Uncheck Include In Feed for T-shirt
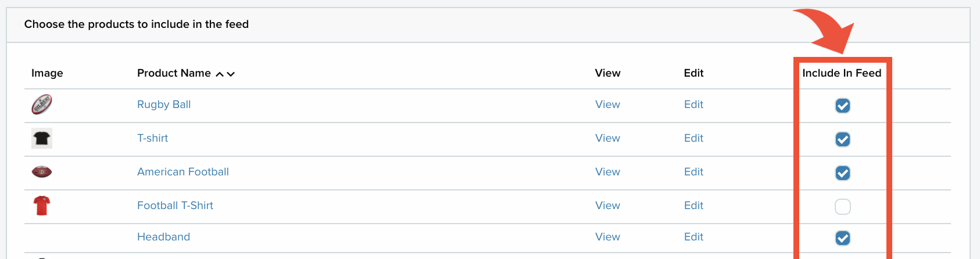The height and width of the screenshot is (259, 980). coord(843,139)
